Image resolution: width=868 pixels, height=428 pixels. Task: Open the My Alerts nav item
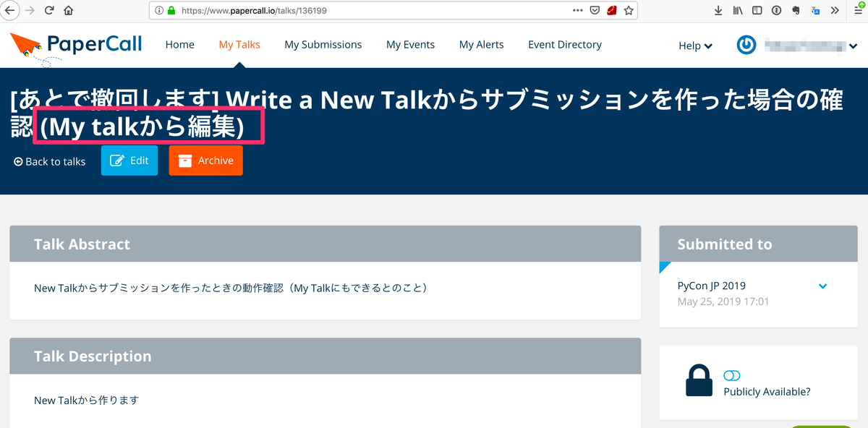(481, 45)
